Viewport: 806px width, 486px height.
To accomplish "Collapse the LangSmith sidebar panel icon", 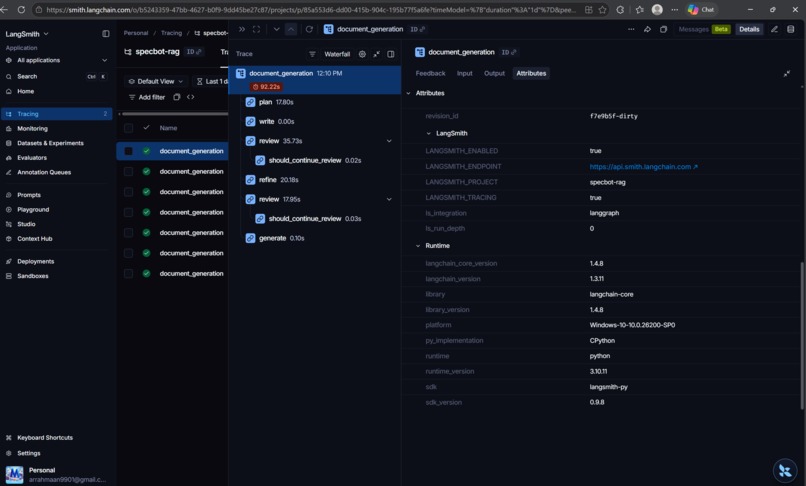I will pyautogui.click(x=105, y=34).
